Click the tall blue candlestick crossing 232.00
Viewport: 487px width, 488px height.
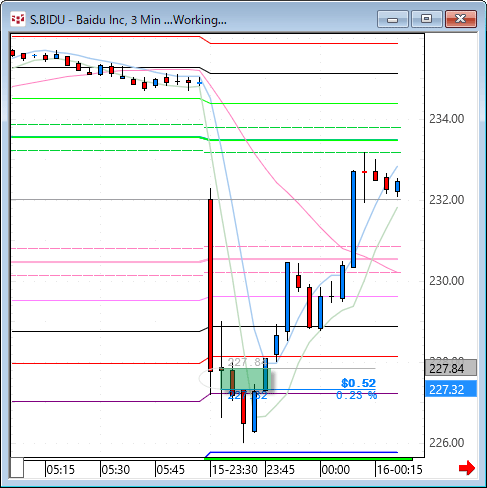(353, 219)
